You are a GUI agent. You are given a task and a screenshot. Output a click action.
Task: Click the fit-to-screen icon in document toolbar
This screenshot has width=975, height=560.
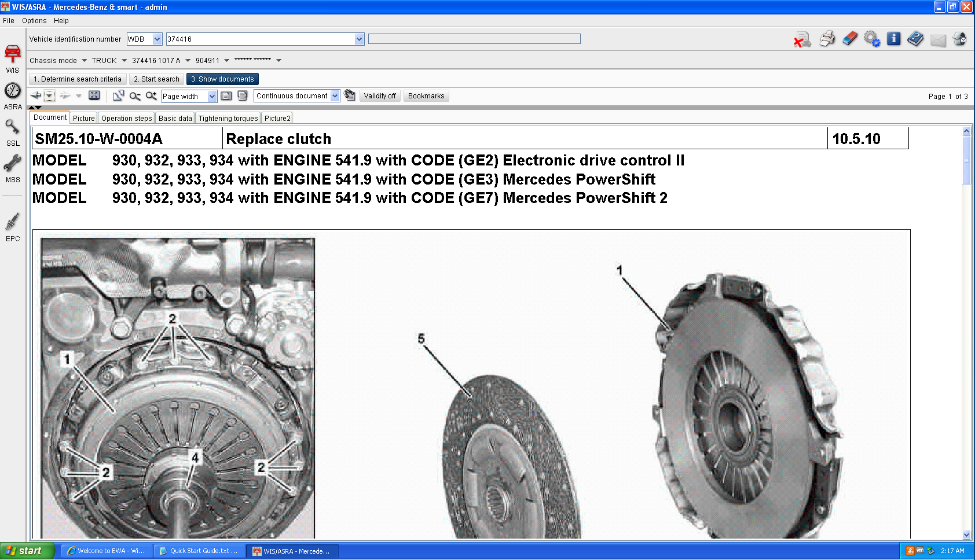(94, 95)
